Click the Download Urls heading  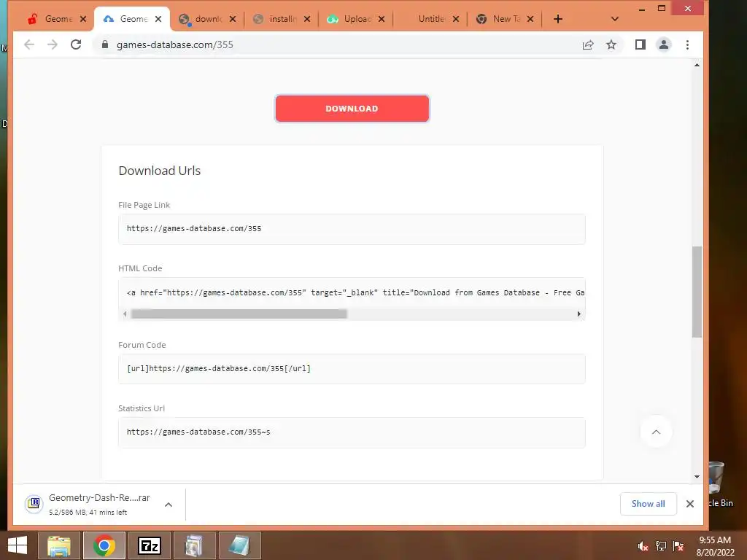click(x=160, y=171)
